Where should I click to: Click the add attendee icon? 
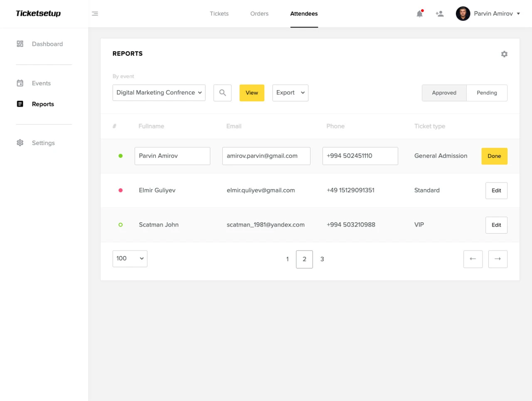point(439,13)
